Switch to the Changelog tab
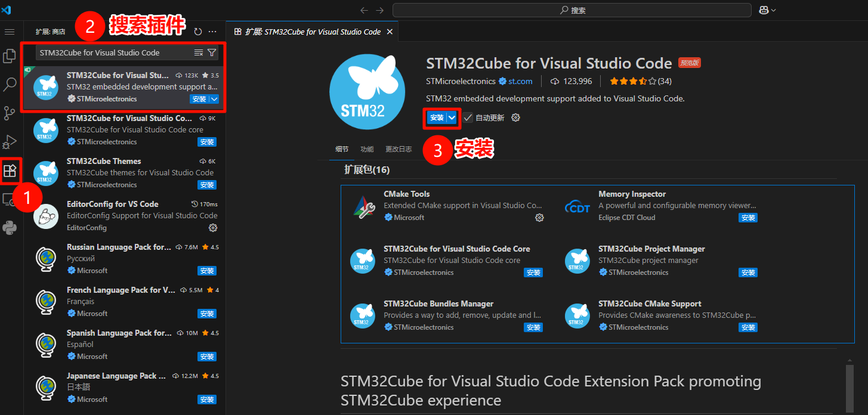This screenshot has width=868, height=415. 399,149
